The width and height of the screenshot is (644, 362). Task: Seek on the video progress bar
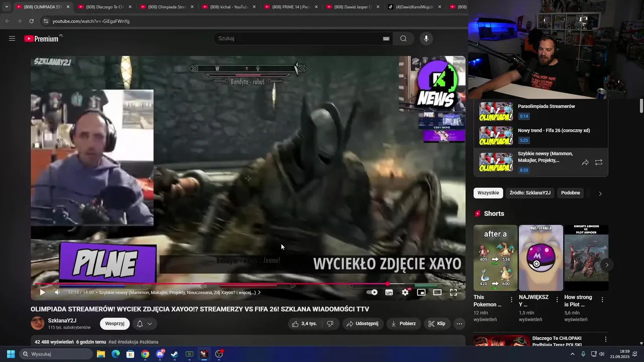[x=248, y=284]
